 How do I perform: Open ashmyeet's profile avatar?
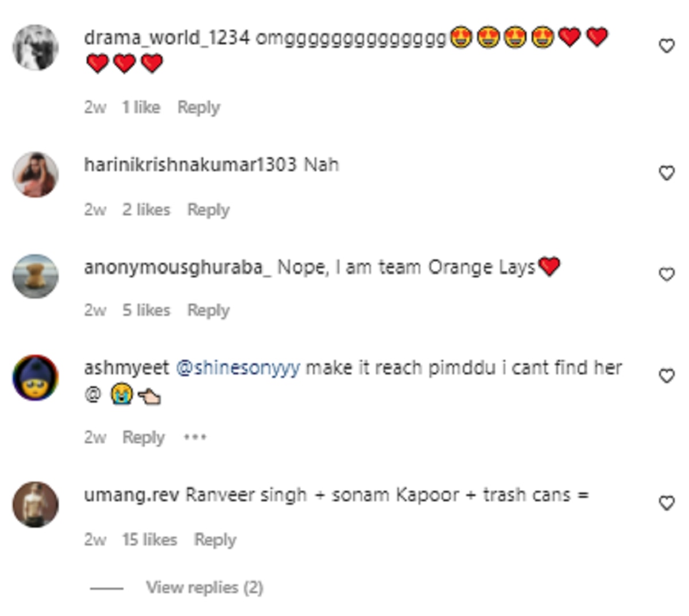pos(36,378)
